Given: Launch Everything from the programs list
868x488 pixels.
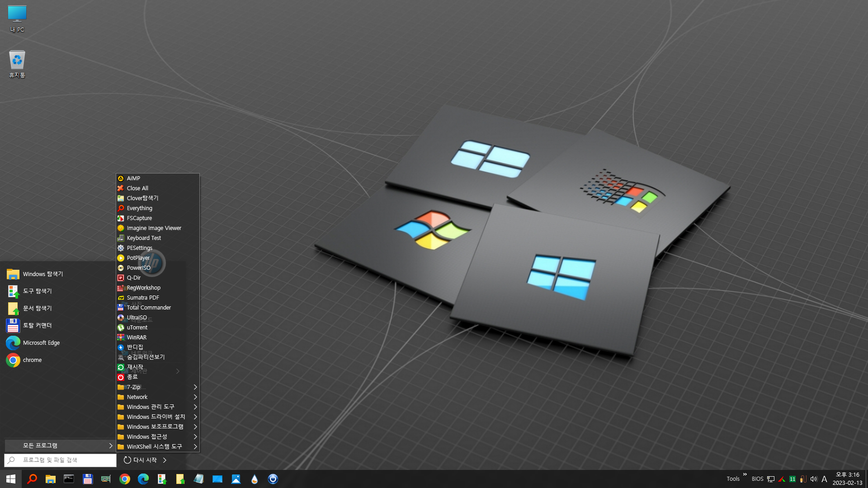Looking at the screenshot, I should click(x=157, y=208).
